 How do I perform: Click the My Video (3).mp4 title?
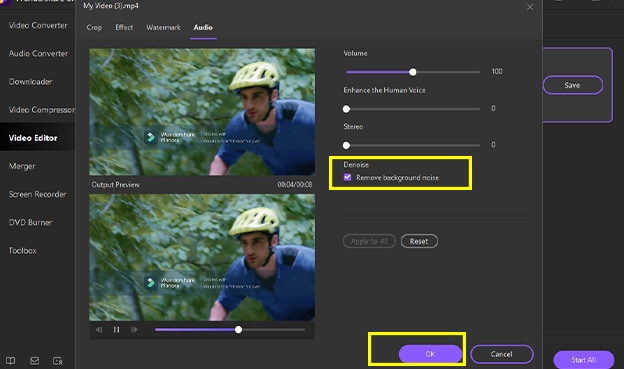pyautogui.click(x=111, y=6)
